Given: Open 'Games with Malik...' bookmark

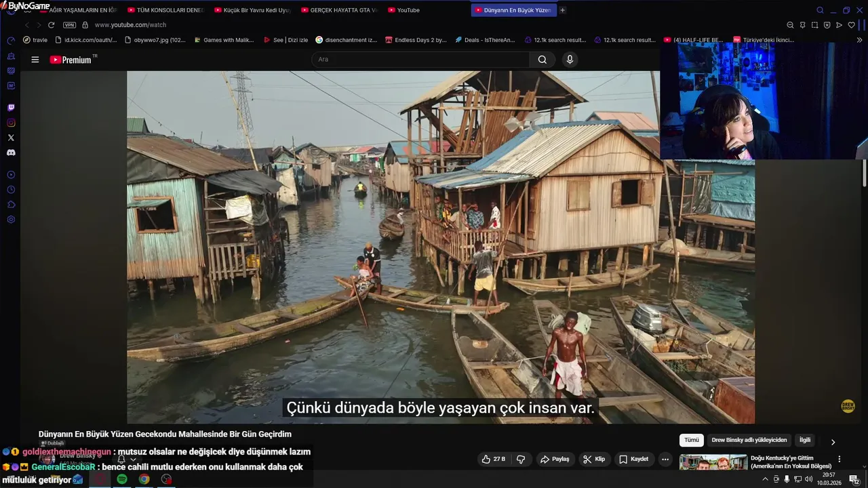Looking at the screenshot, I should pyautogui.click(x=223, y=40).
